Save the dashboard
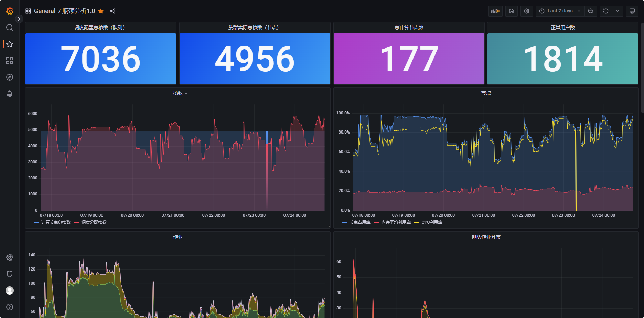This screenshot has width=644, height=318. (x=512, y=11)
